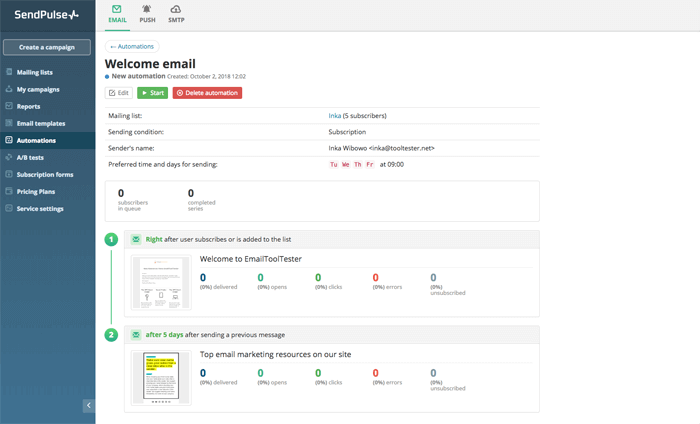Switch to the SMTP tab
This screenshot has width=700, height=424.
(x=176, y=15)
